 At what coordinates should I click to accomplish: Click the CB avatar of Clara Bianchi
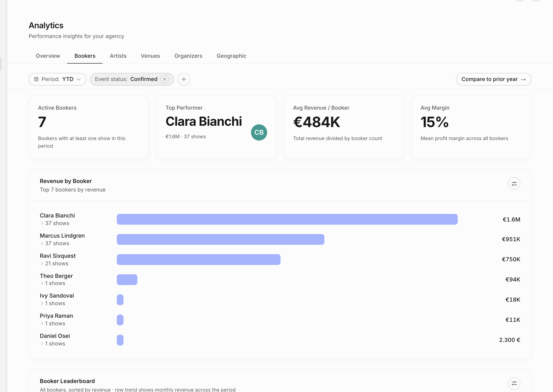pos(259,132)
